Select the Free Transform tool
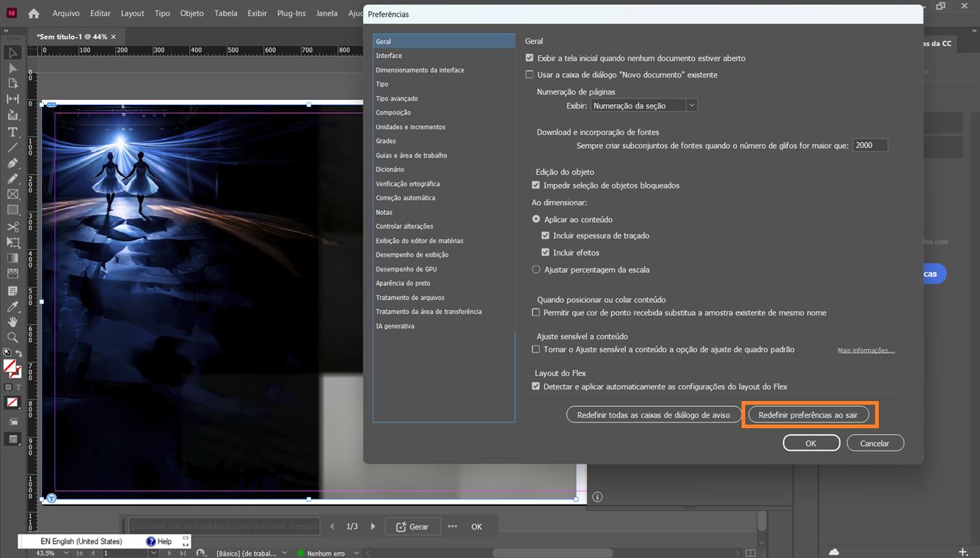Screen dimensions: 980x558 (12, 242)
